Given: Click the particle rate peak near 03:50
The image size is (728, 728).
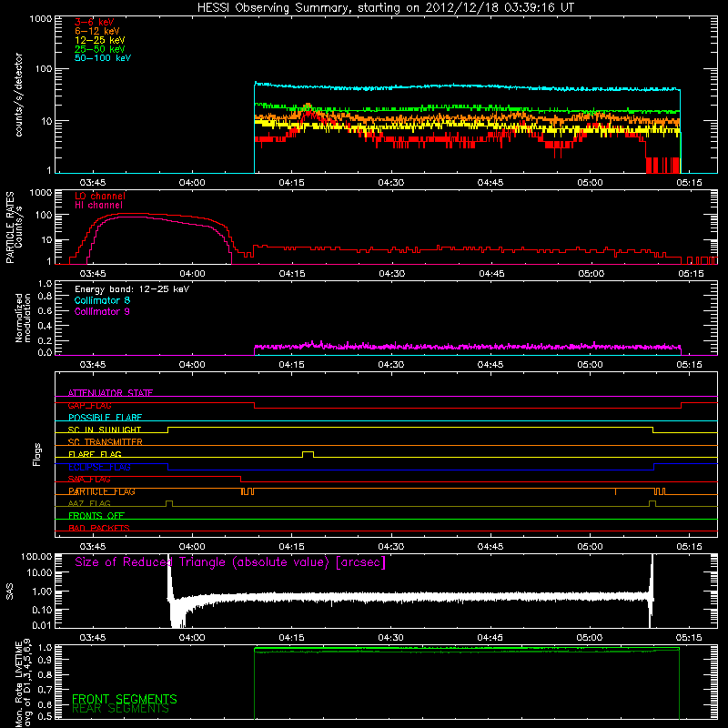Looking at the screenshot, I should click(x=132, y=215).
